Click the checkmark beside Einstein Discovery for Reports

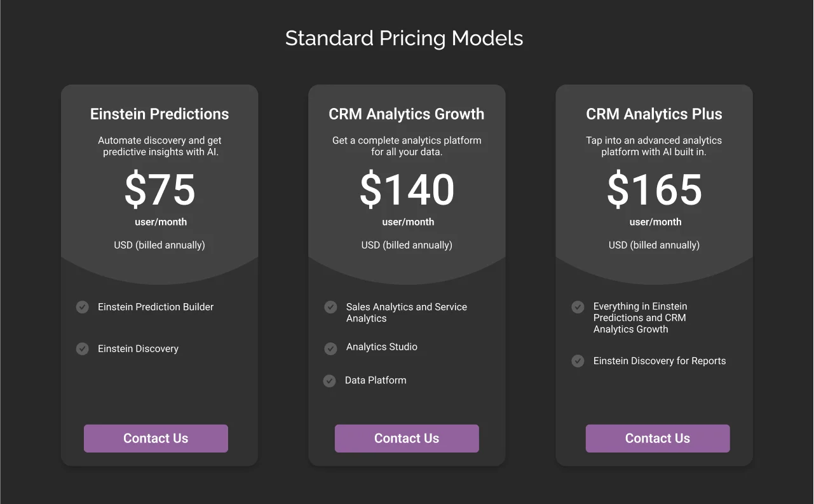tap(578, 361)
